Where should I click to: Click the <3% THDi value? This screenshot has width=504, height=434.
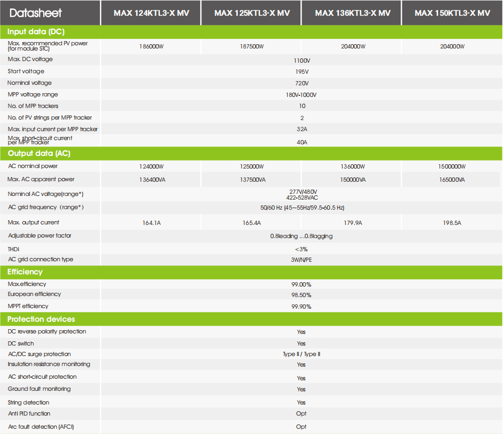tap(301, 249)
